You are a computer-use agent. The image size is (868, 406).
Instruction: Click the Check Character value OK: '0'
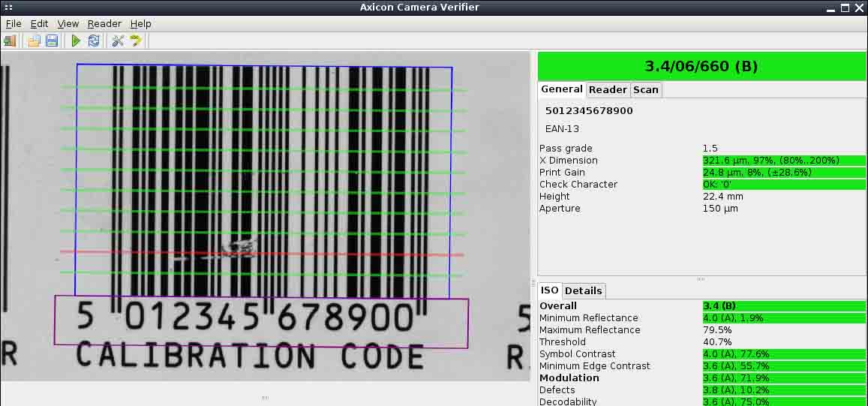[x=784, y=185]
